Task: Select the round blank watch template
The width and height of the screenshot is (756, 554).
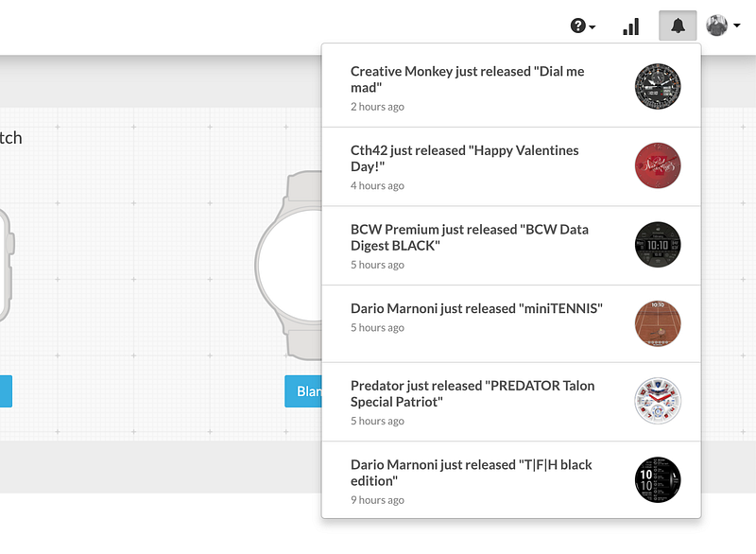Action: (x=288, y=266)
